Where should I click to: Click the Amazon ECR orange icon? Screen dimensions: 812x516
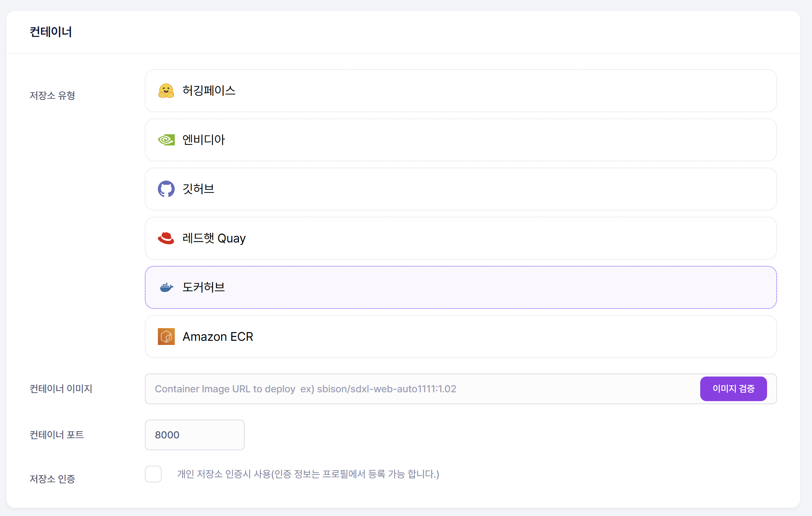[166, 337]
